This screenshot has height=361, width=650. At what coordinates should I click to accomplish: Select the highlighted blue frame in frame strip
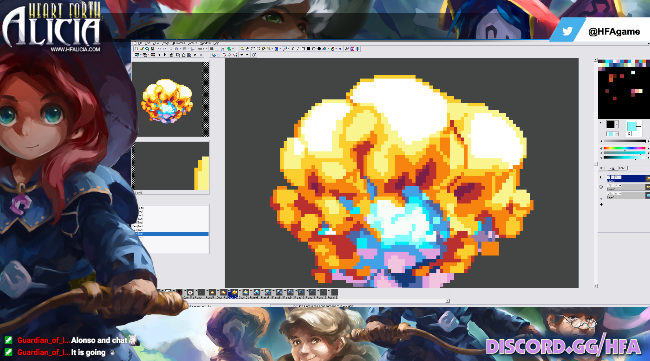click(233, 293)
